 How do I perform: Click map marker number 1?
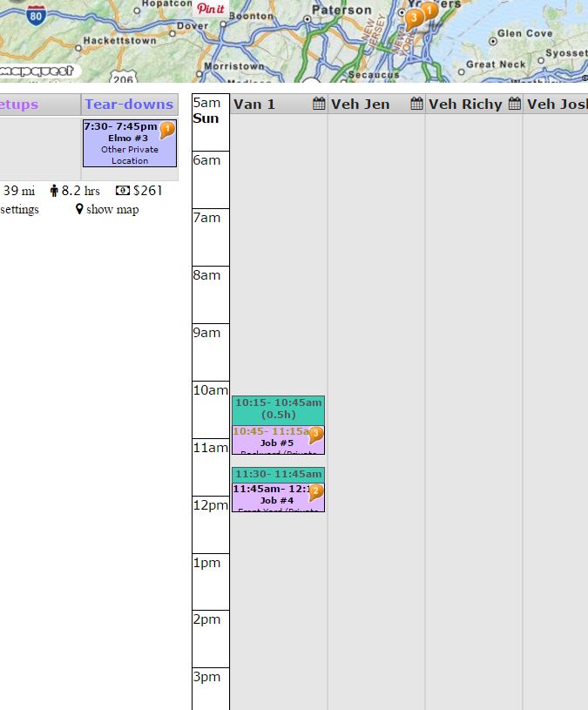click(x=429, y=10)
